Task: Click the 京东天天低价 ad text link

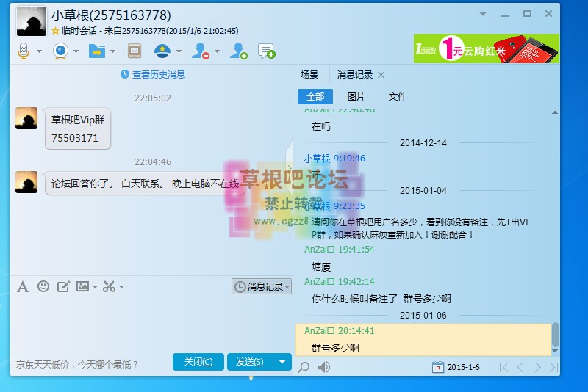Action: pyautogui.click(x=77, y=364)
